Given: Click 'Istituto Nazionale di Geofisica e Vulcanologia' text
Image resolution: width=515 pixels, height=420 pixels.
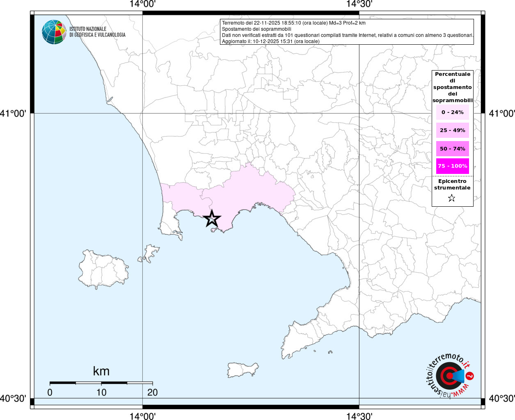Looking at the screenshot, I should [x=97, y=32].
